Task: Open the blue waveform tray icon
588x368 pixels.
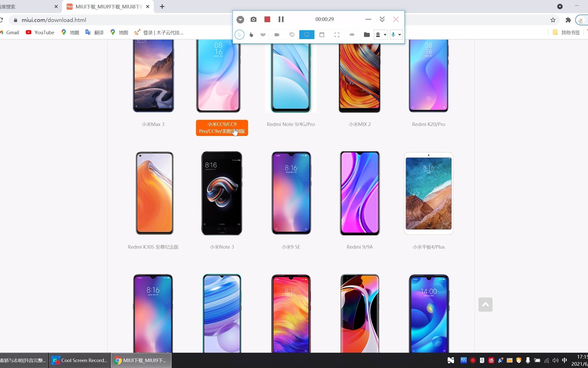Action: click(464, 360)
